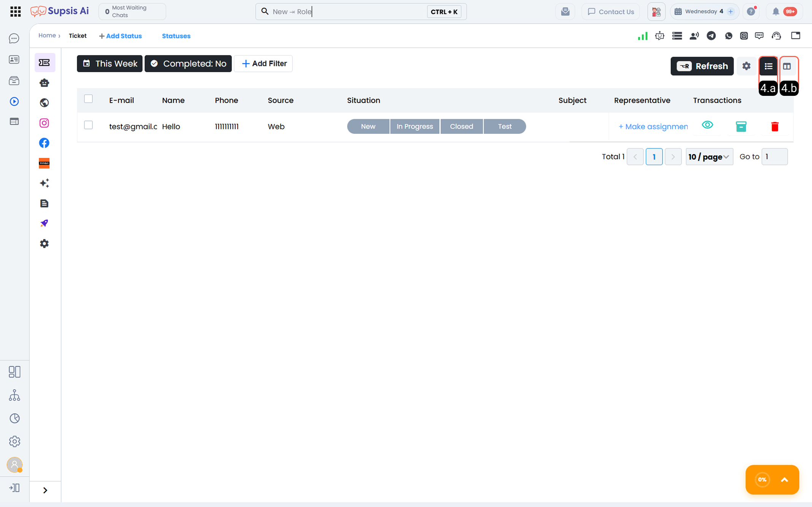Open the pie chart reports icon in left sidebar

(x=14, y=418)
